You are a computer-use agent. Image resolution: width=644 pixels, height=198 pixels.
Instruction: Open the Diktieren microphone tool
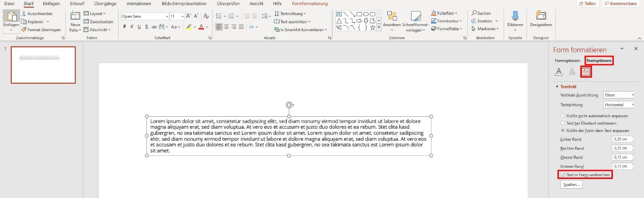(515, 18)
